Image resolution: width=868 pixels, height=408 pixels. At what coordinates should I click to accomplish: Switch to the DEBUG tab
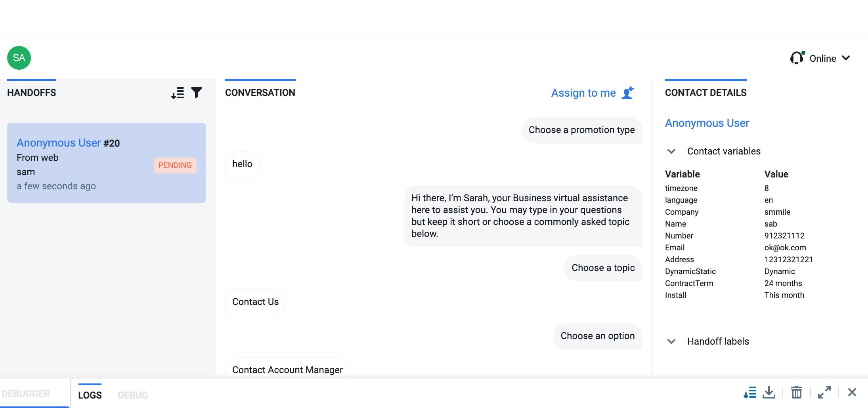133,395
